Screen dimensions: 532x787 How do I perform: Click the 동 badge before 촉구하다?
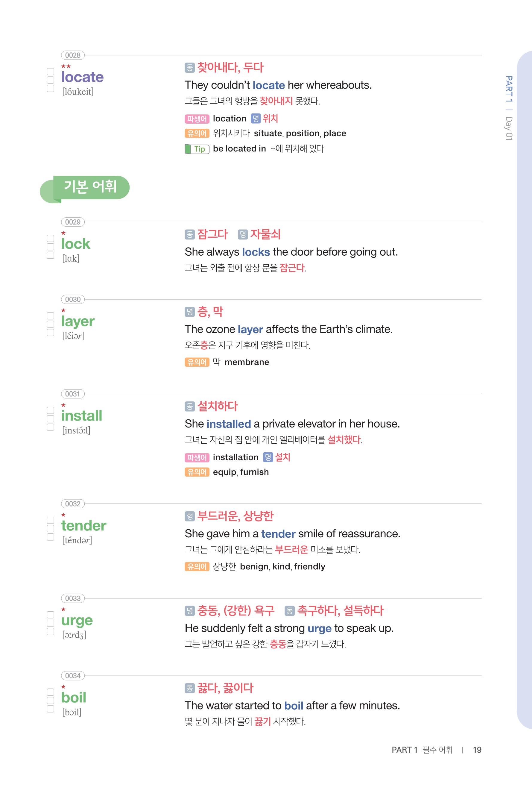click(x=289, y=611)
